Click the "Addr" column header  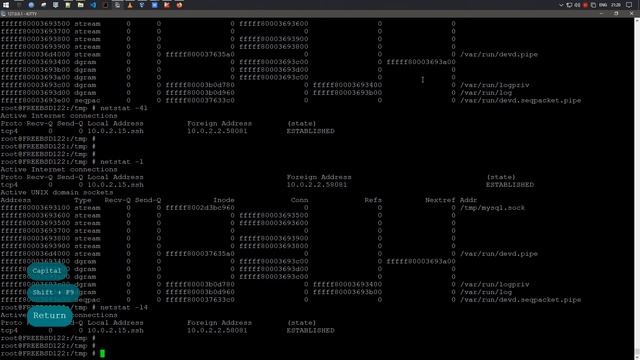point(469,200)
